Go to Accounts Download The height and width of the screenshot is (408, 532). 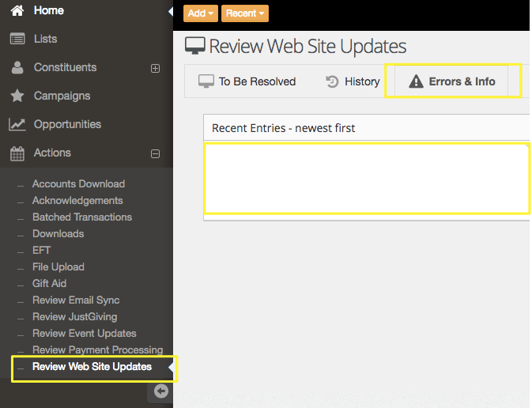78,184
